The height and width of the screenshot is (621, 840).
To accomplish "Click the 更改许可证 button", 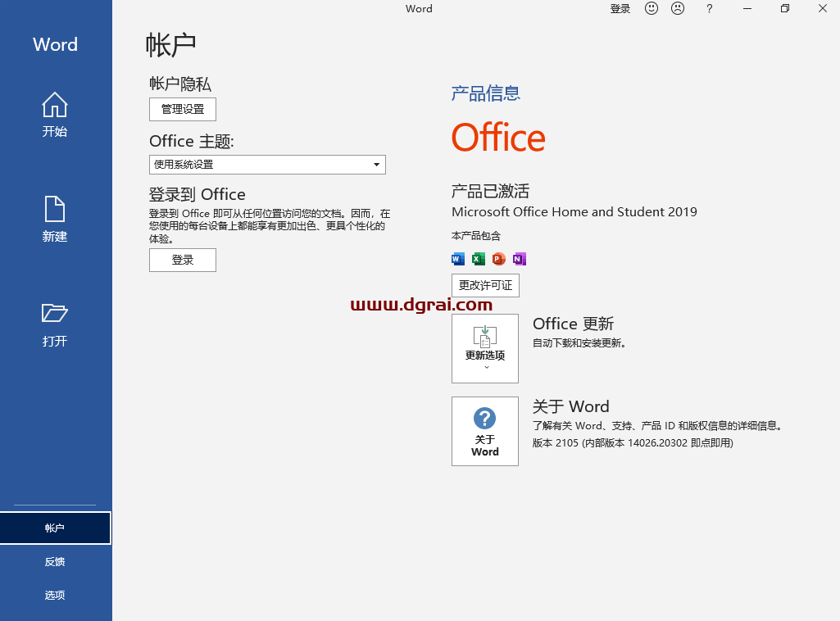I will click(x=485, y=285).
